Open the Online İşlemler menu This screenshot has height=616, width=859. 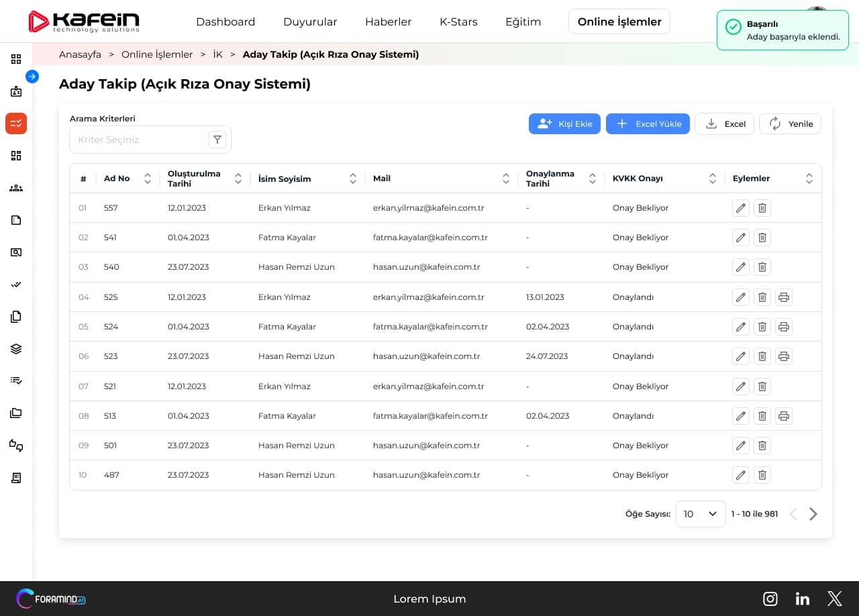click(619, 21)
